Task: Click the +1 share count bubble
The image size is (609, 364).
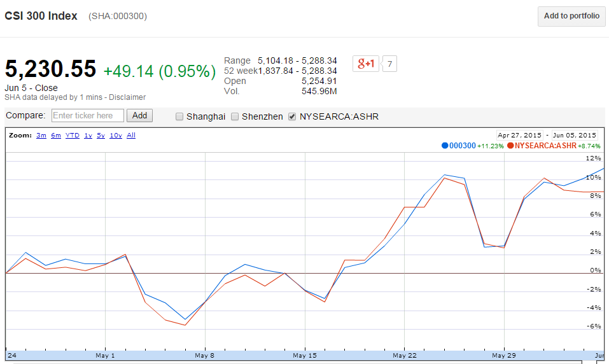Action: click(389, 64)
